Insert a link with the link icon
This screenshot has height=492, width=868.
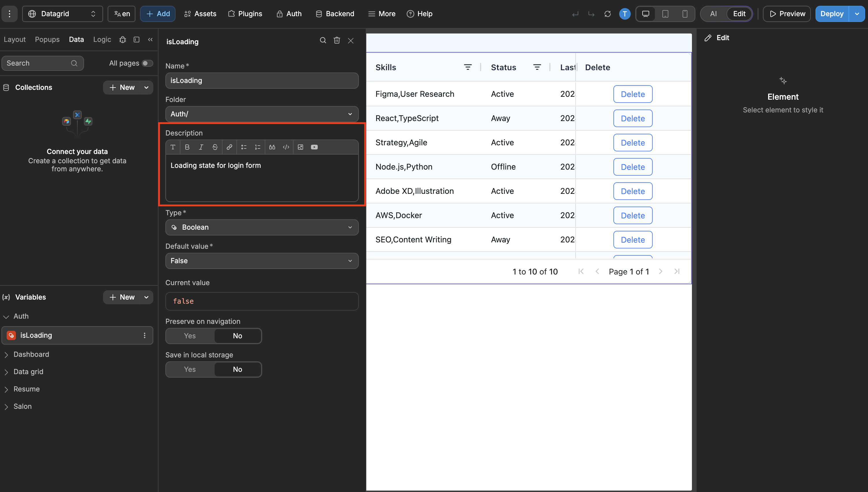tap(229, 147)
